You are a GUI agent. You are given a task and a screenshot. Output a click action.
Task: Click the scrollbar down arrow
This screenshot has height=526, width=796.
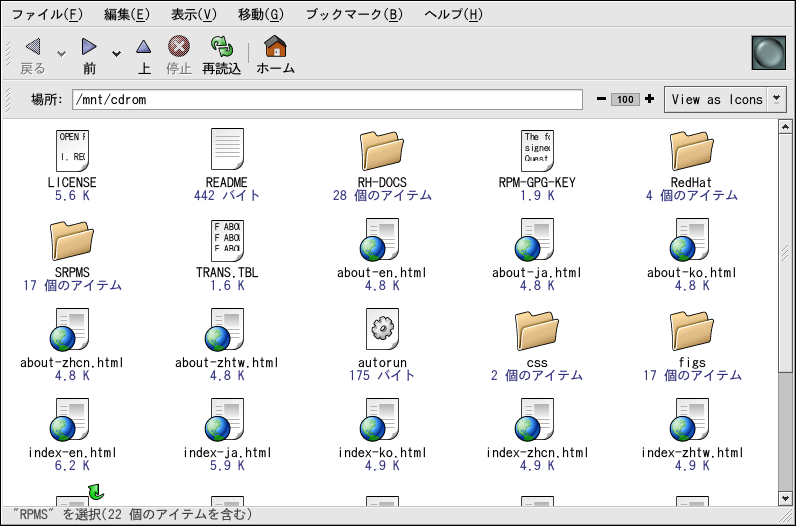[x=785, y=497]
